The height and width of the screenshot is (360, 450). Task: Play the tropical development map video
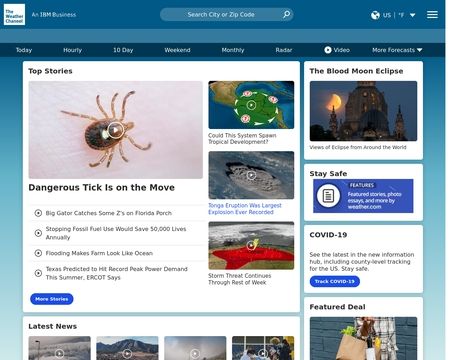251,105
